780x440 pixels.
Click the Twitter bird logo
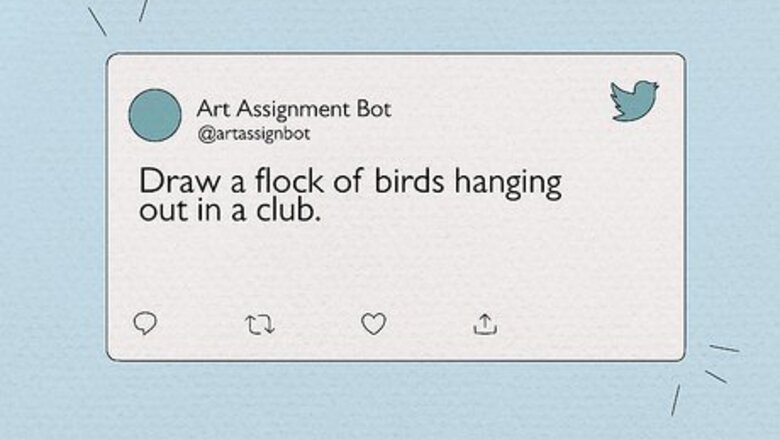click(634, 101)
